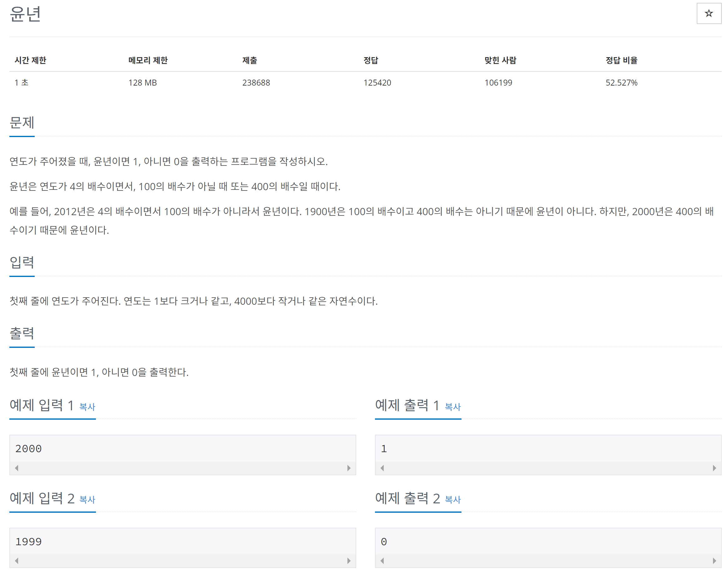This screenshot has height=573, width=728.
Task: Copy example output 2 via 복사 link
Action: pos(452,500)
